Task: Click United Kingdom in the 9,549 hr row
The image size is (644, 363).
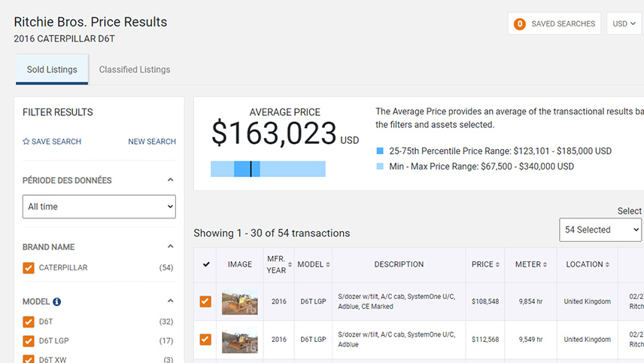Action: pyautogui.click(x=588, y=340)
